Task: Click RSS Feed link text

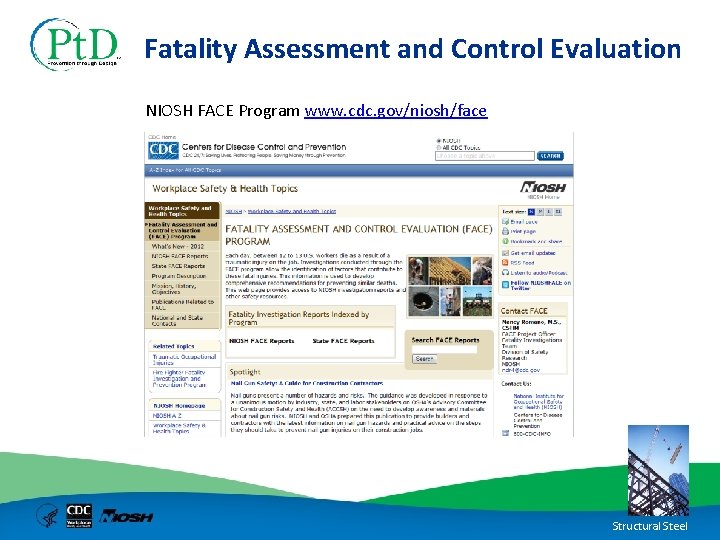Action: pyautogui.click(x=523, y=263)
